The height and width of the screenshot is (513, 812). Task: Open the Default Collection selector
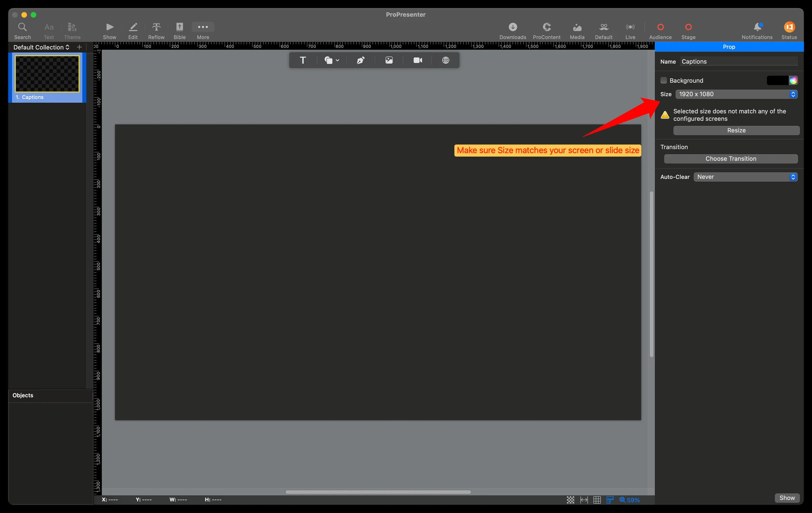(41, 47)
